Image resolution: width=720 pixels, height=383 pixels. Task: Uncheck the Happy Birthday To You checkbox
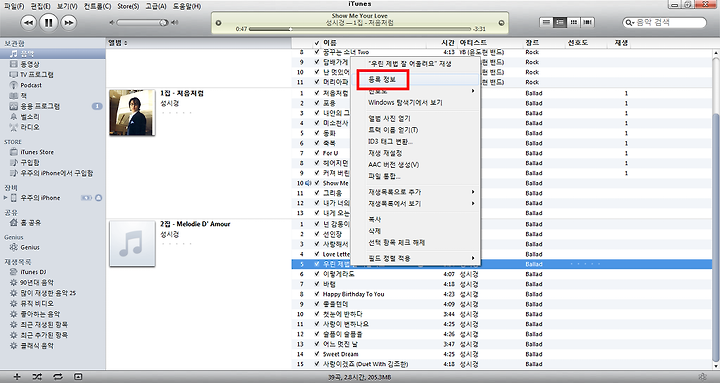[x=317, y=294]
